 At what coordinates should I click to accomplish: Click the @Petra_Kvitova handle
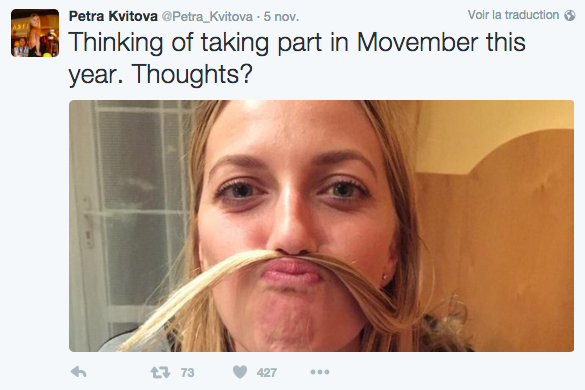point(207,16)
